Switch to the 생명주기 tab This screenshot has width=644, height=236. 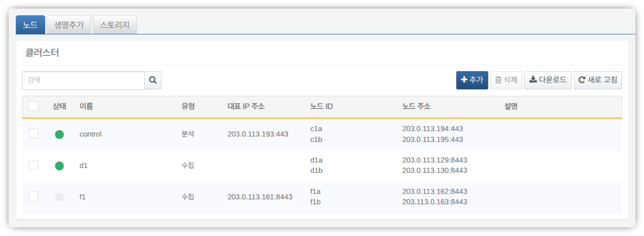pyautogui.click(x=69, y=25)
